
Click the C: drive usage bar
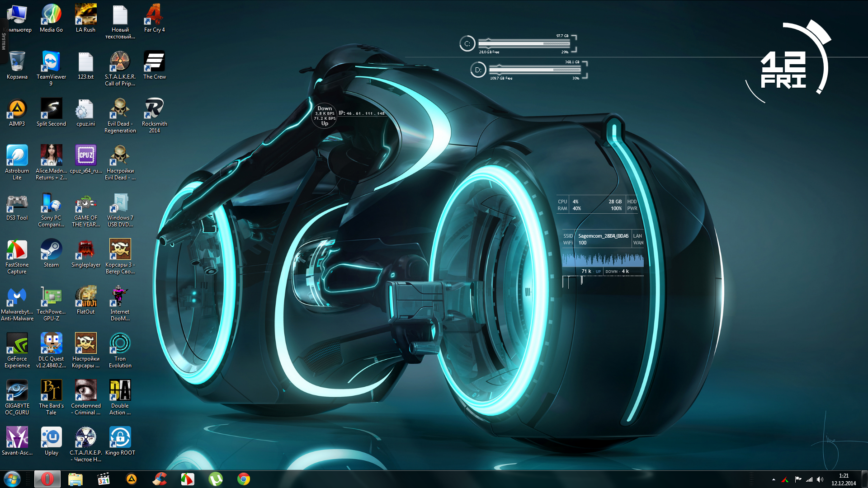click(524, 44)
